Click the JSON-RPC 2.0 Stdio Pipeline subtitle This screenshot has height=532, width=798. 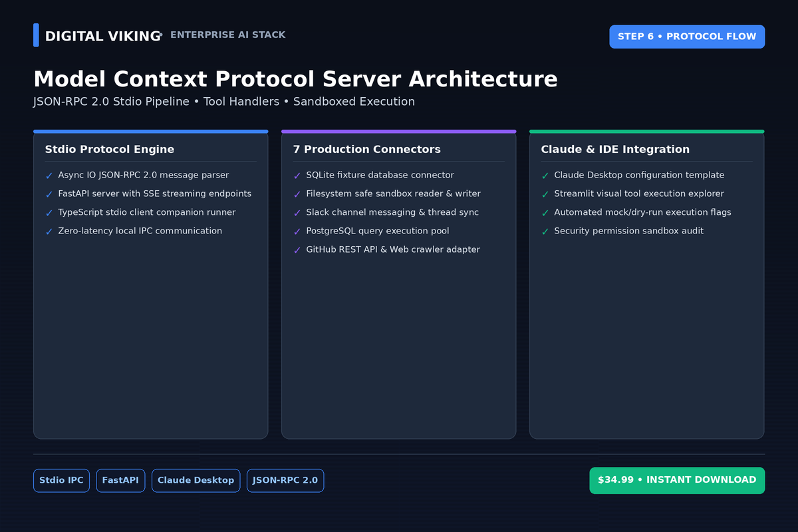[x=224, y=102]
